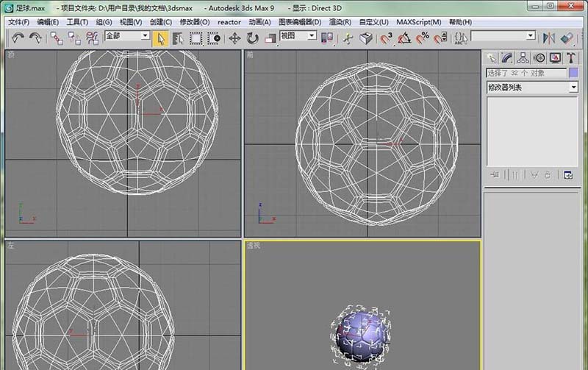This screenshot has height=370, width=588.
Task: Click the Make Unique icon
Action: (x=534, y=175)
